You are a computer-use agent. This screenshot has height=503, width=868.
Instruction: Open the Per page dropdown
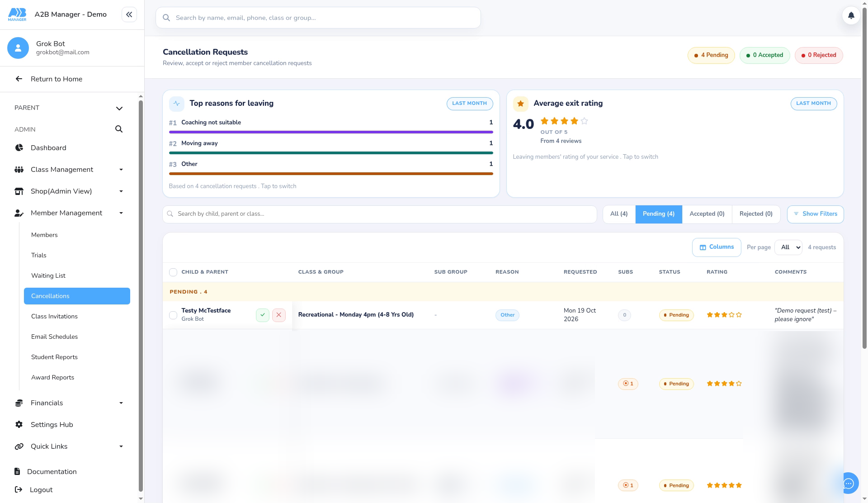coord(788,247)
